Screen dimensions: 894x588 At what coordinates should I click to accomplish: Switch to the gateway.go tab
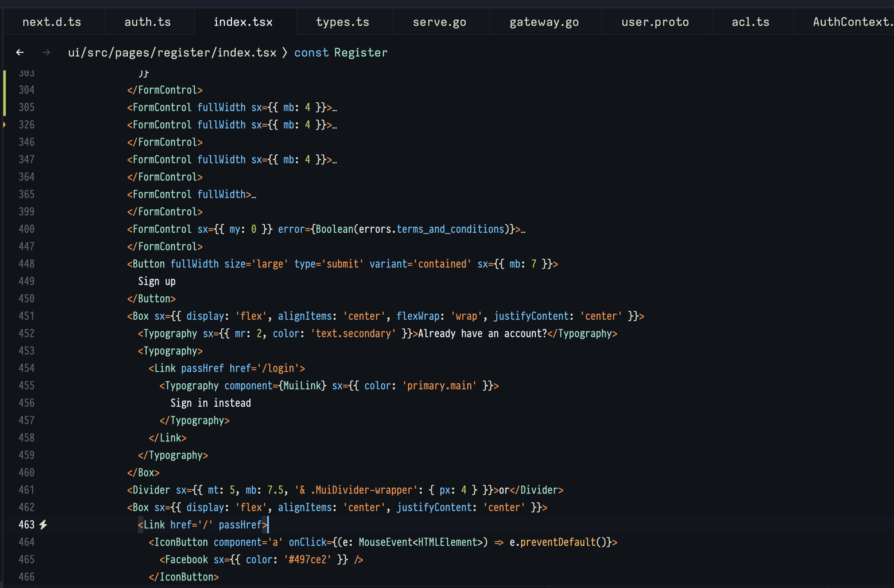coord(544,22)
